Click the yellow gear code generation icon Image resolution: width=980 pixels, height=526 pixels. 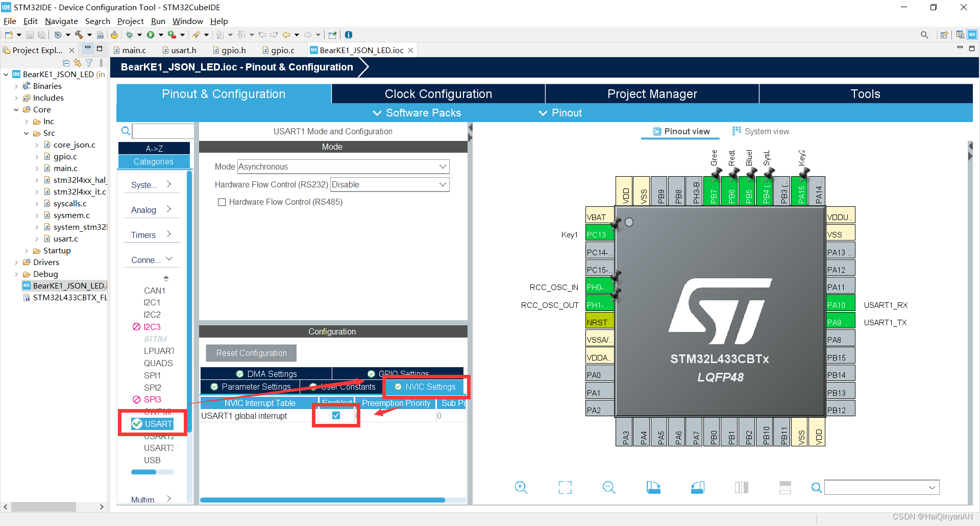(x=114, y=35)
